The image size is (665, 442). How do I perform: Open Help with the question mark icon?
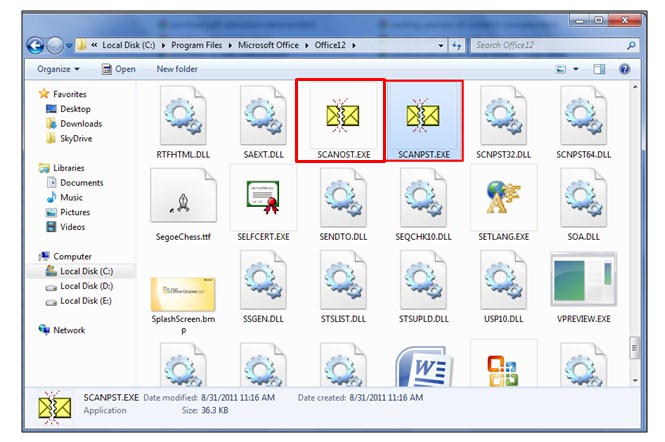click(x=624, y=69)
